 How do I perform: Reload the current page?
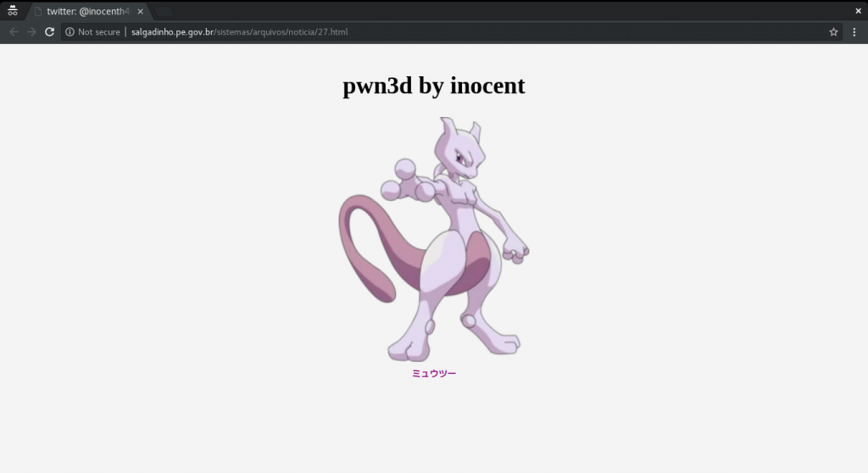pos(49,32)
